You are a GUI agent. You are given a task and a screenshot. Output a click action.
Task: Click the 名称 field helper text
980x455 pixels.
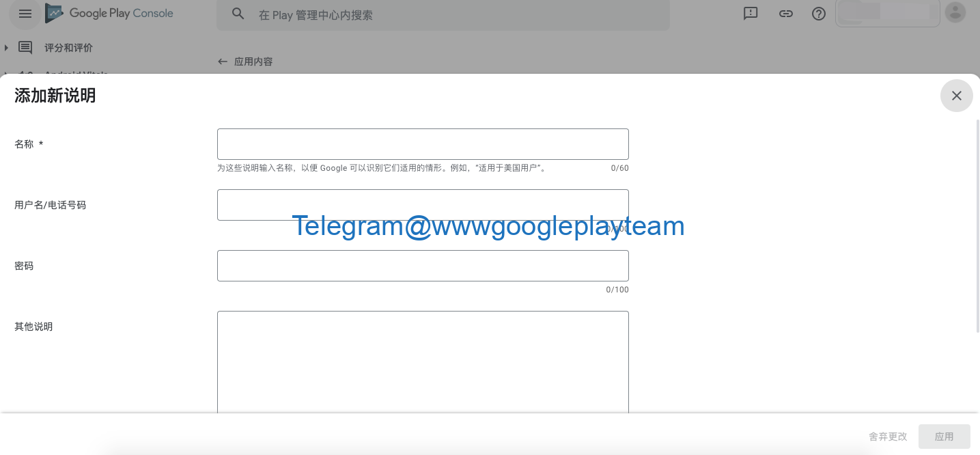[x=382, y=168]
